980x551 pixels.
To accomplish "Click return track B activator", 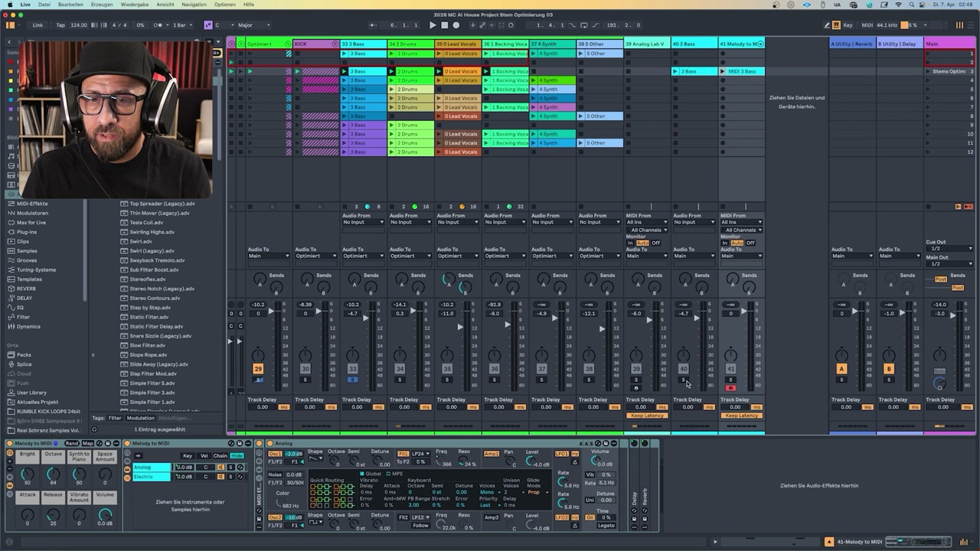I will 889,369.
